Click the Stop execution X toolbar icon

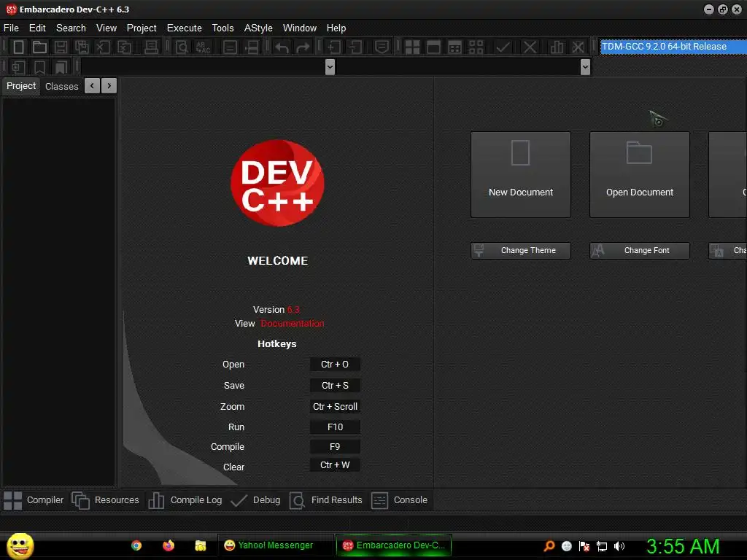530,47
